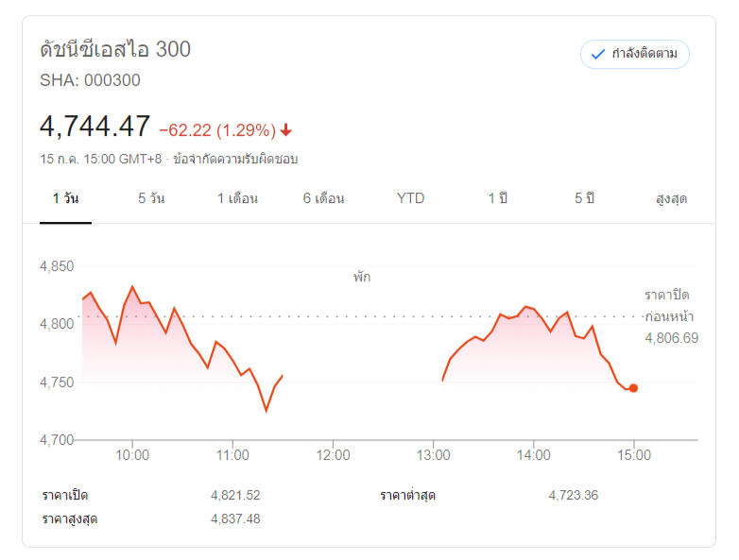The width and height of the screenshot is (739, 560).
Task: Open the 1 เดือน range tab
Action: [237, 198]
